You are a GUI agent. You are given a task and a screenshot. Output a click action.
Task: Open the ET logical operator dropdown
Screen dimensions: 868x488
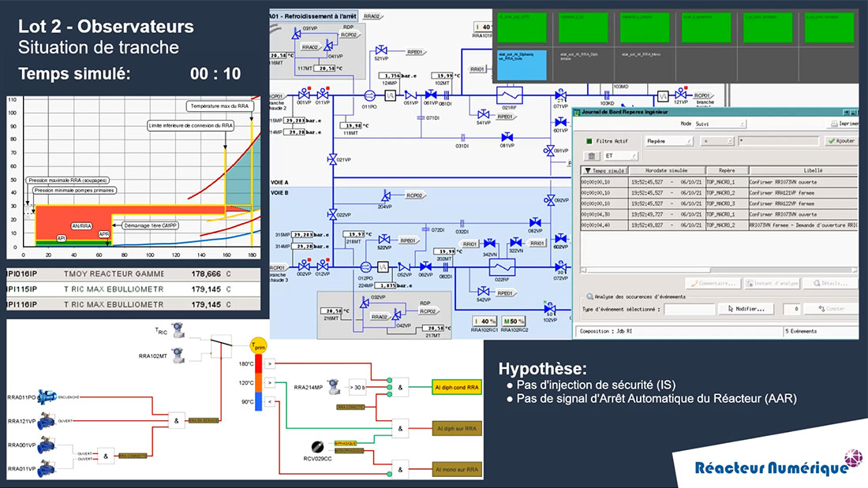pos(620,156)
